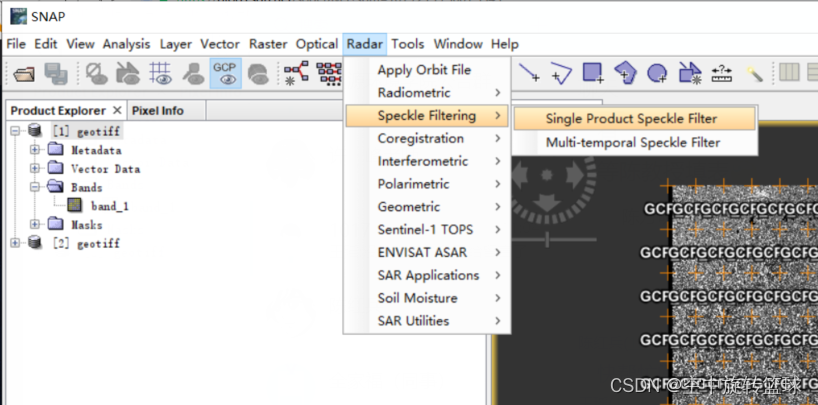Viewport: 818px width, 405px height.
Task: Switch to the Pixel Info tab
Action: 158,111
